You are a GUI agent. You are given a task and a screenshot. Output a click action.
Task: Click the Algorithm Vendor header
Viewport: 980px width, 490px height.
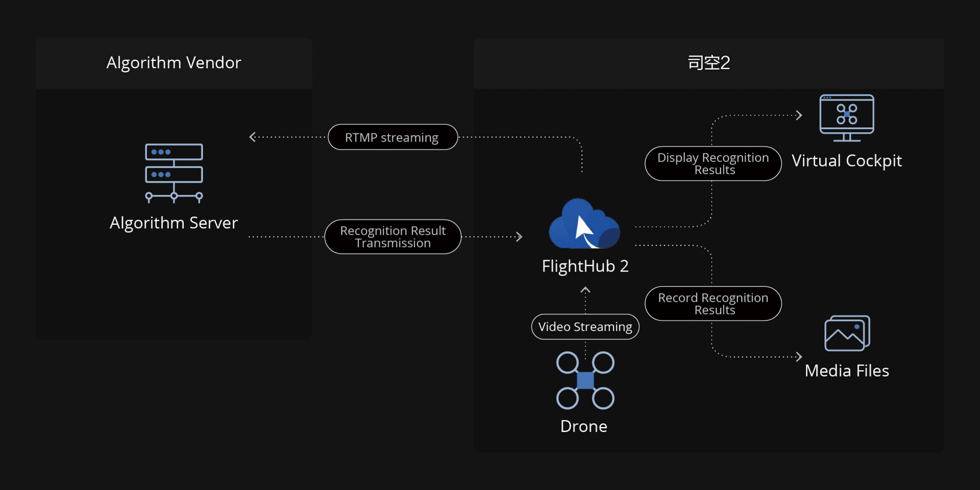tap(174, 63)
